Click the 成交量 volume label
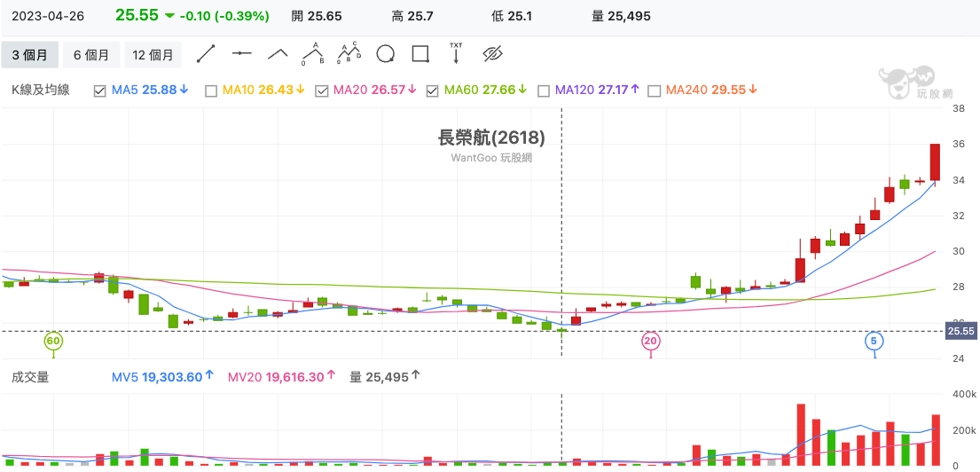 (30, 377)
